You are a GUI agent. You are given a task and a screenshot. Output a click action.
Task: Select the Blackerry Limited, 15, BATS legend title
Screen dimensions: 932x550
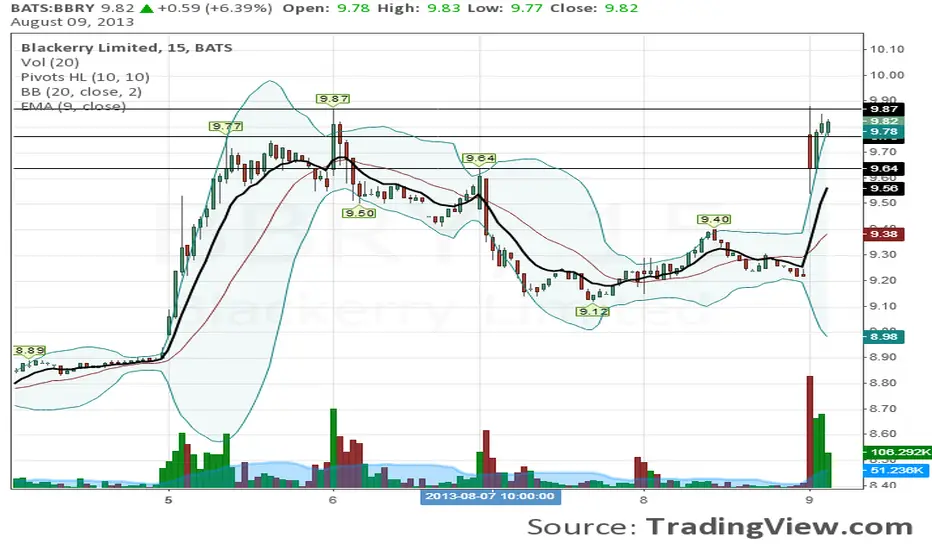[127, 48]
